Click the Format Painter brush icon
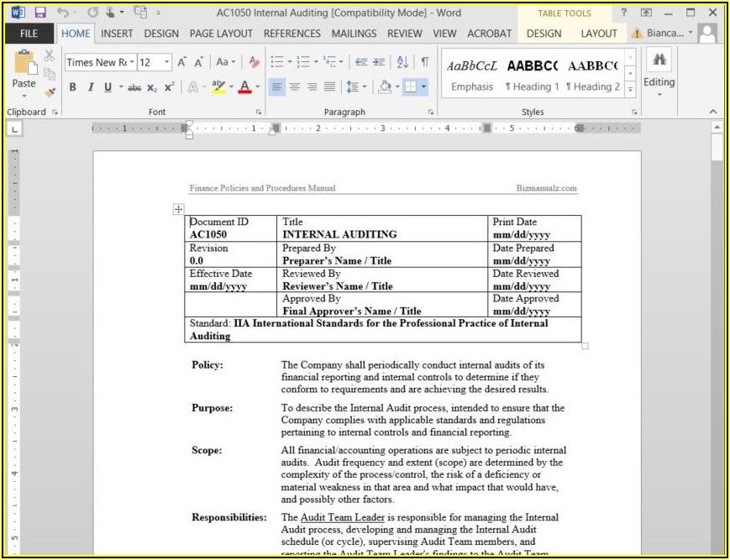The image size is (730, 560). pyautogui.click(x=50, y=92)
